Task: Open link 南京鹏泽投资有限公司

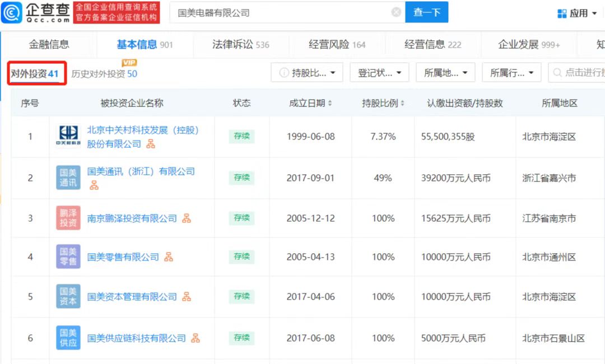Action: click(x=132, y=218)
